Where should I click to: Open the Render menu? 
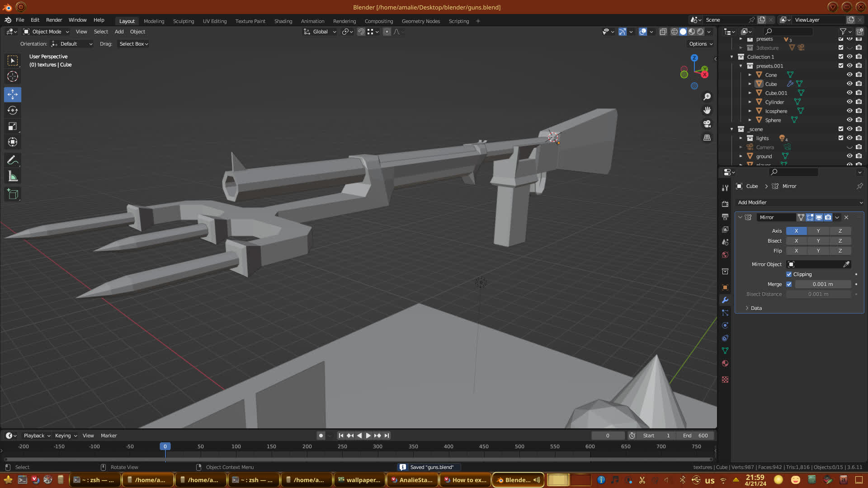pyautogui.click(x=54, y=20)
